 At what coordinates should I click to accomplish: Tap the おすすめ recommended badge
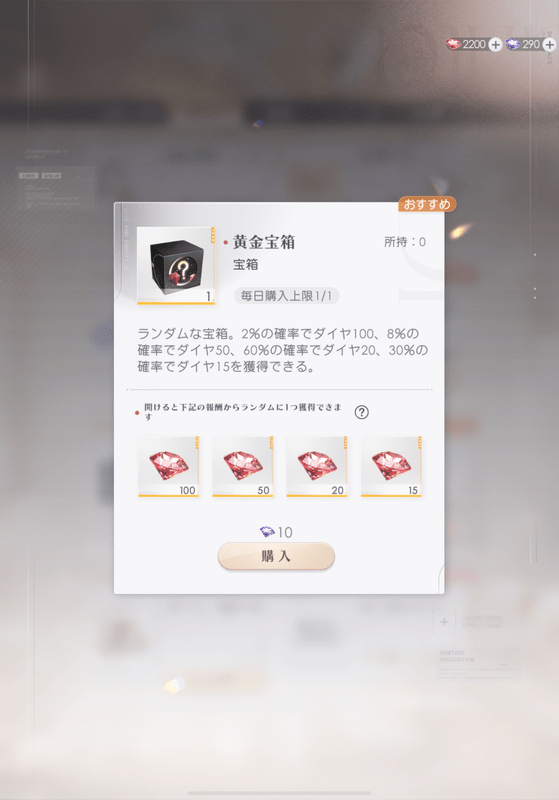pyautogui.click(x=427, y=204)
